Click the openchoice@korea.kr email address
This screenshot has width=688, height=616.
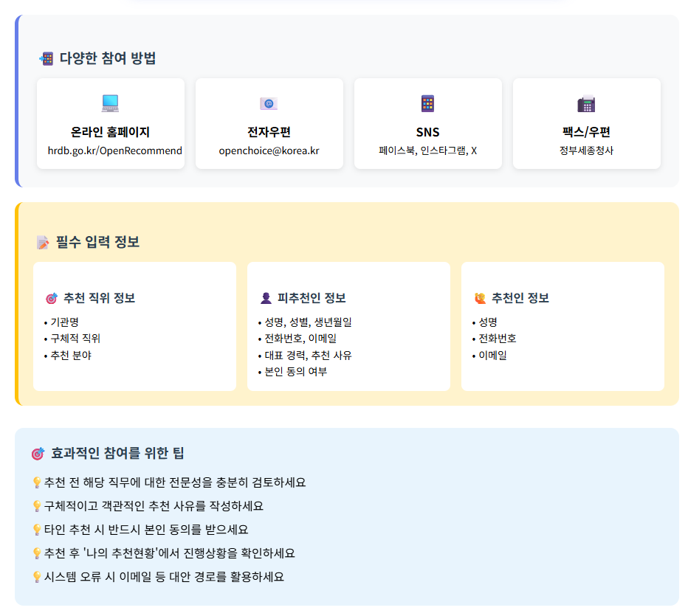[x=269, y=150]
